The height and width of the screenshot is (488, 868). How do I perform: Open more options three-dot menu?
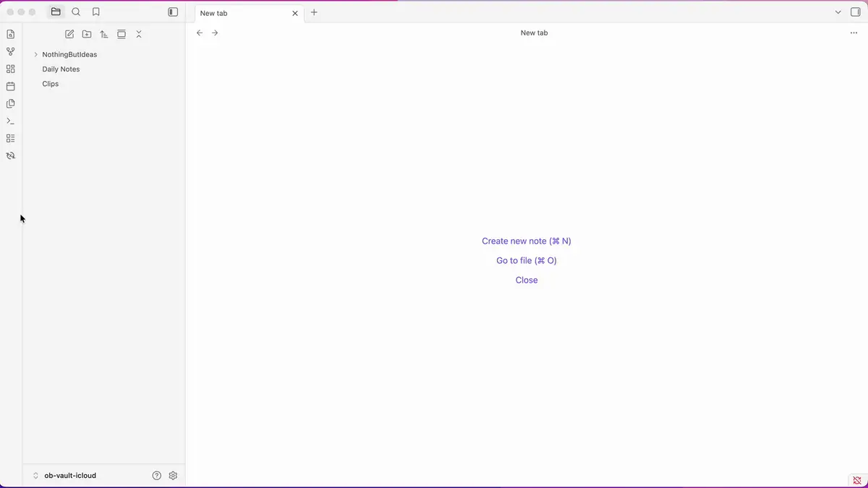tap(854, 33)
